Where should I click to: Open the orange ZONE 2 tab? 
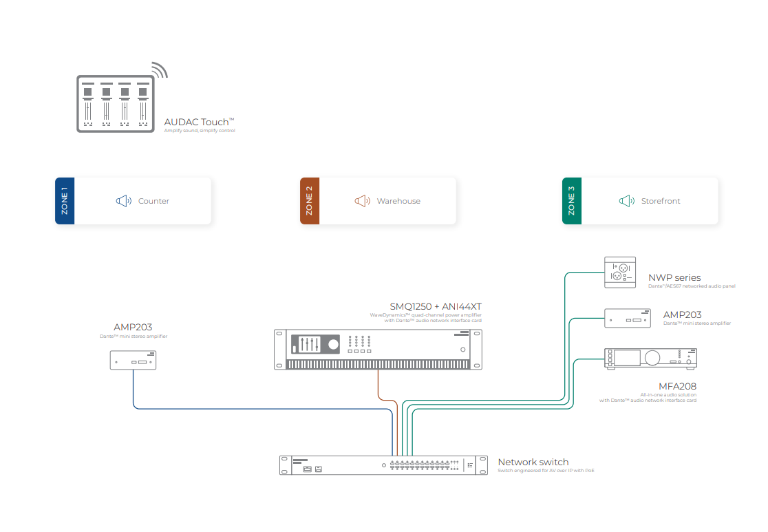(x=310, y=201)
